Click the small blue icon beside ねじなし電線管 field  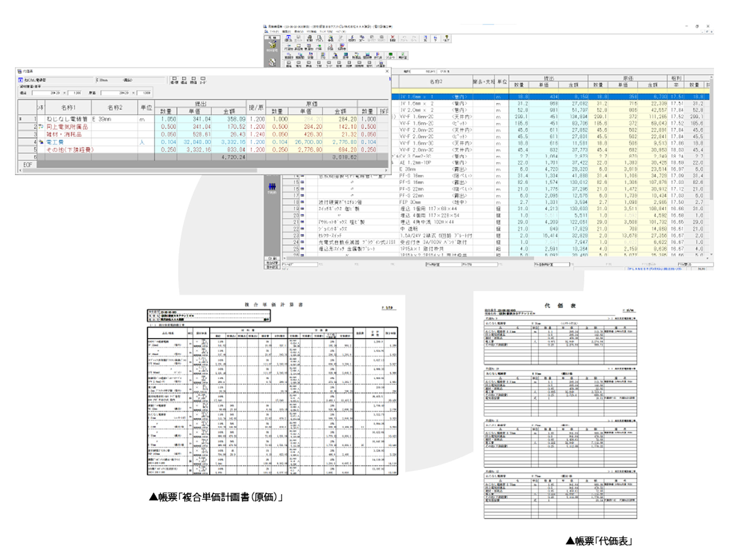[x=21, y=80]
